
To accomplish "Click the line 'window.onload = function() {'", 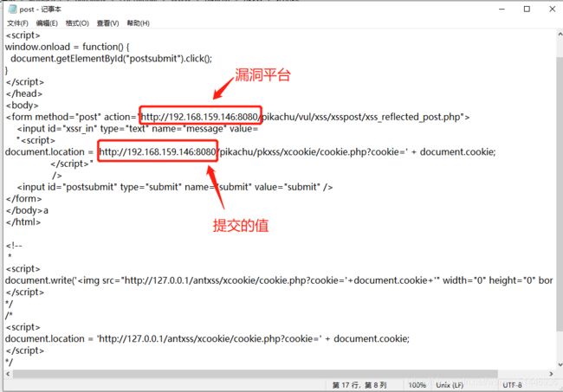I will pos(68,47).
